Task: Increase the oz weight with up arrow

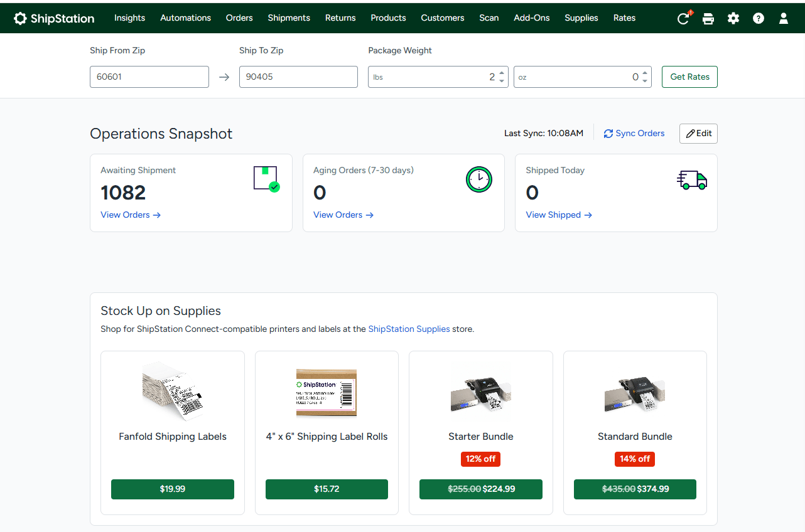Action: tap(645, 73)
